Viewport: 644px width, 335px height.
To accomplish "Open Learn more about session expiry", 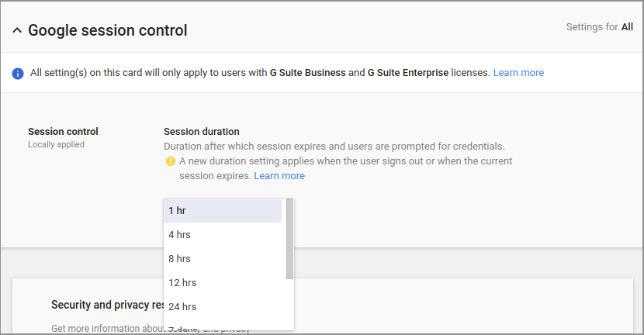I will pos(279,176).
